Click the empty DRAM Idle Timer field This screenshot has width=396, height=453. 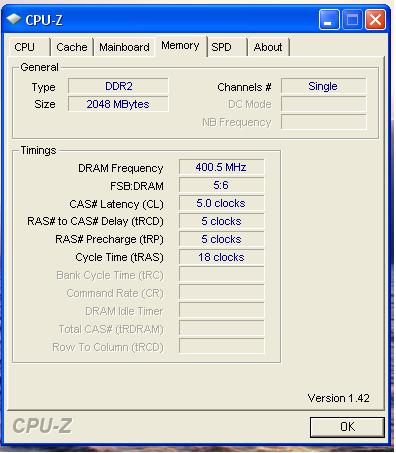pyautogui.click(x=222, y=311)
